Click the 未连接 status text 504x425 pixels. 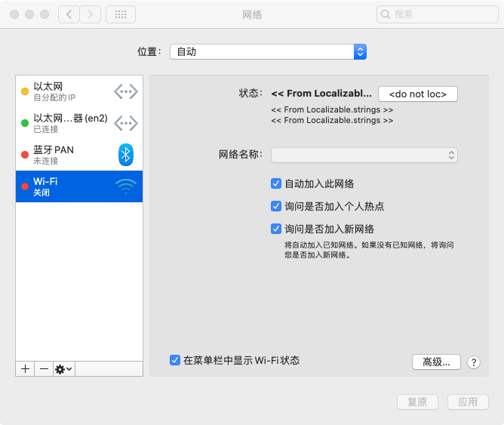point(46,161)
